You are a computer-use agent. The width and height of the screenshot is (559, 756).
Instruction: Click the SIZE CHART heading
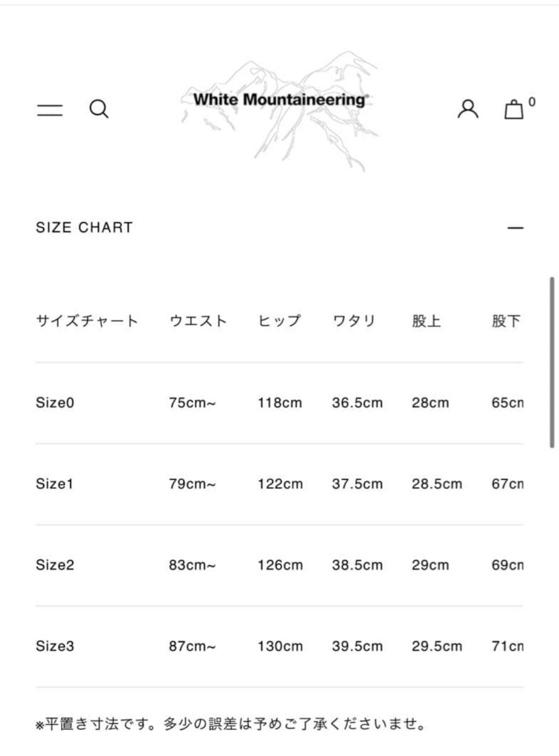84,228
